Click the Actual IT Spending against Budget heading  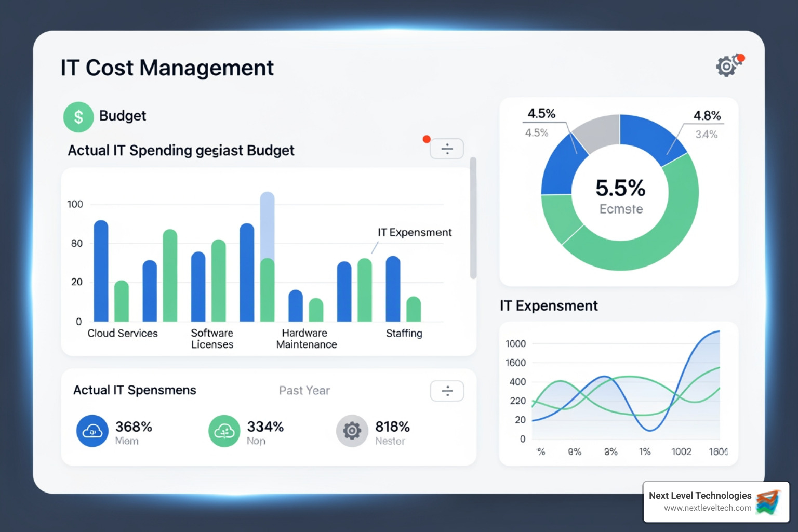[181, 151]
